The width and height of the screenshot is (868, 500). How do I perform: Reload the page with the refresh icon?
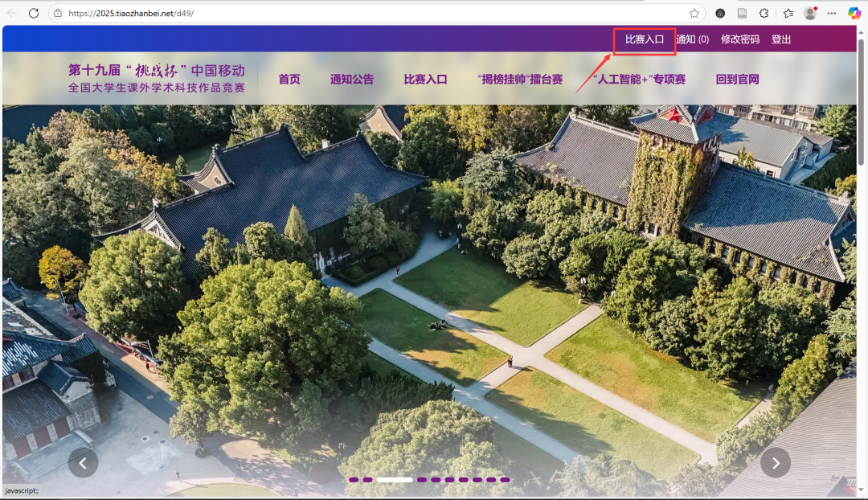coord(34,14)
